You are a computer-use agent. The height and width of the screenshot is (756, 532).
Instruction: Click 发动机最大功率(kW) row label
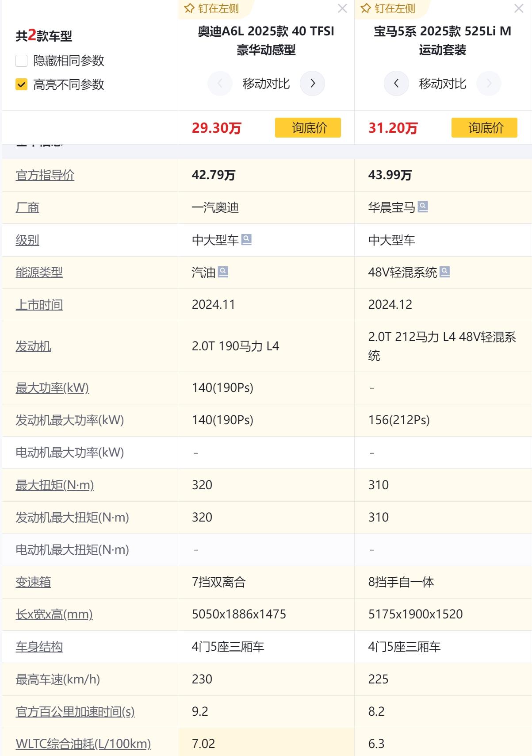coord(70,420)
